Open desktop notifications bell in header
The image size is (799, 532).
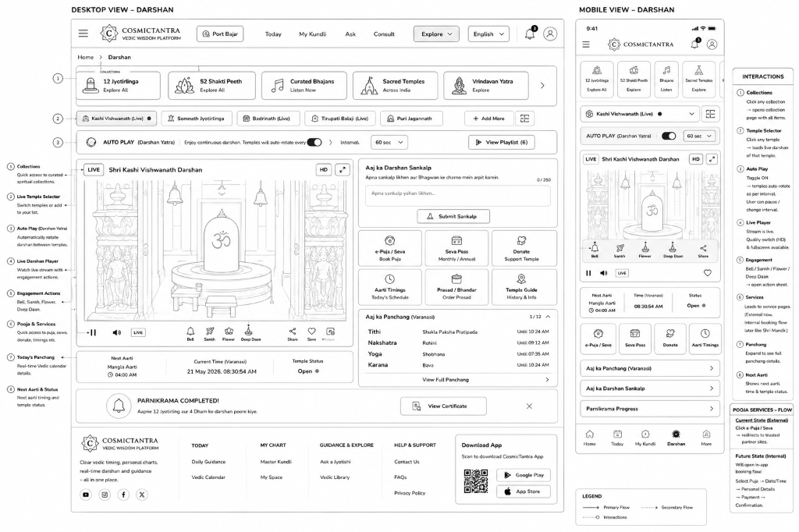pos(530,34)
